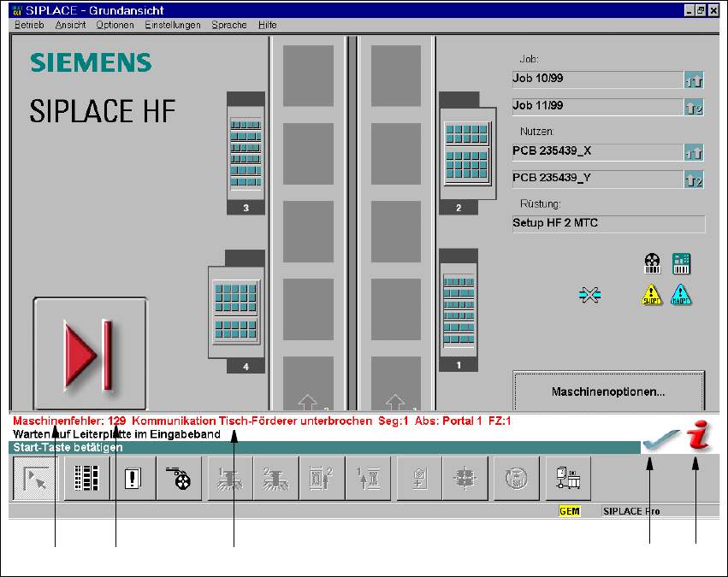728x577 pixels.
Task: Click the cyan warning triangle icon
Action: coord(681,295)
